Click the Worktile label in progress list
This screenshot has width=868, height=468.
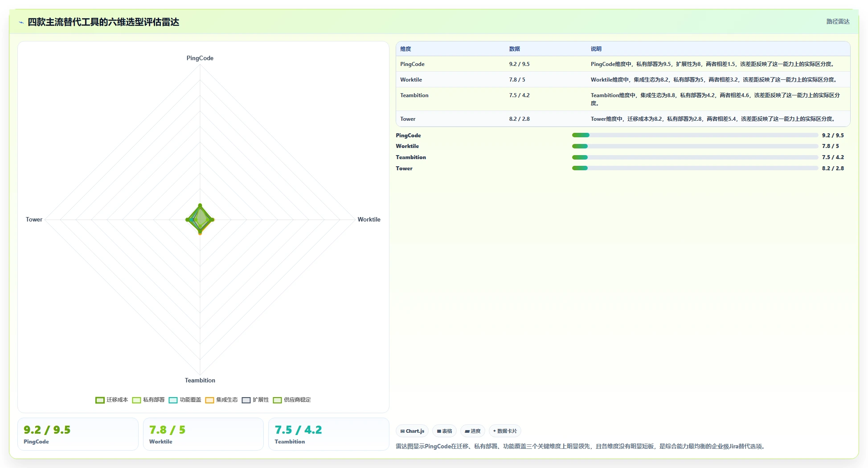pyautogui.click(x=407, y=146)
